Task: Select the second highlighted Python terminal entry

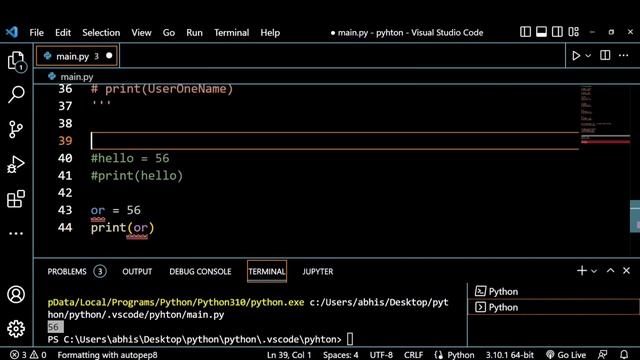Action: (553, 307)
